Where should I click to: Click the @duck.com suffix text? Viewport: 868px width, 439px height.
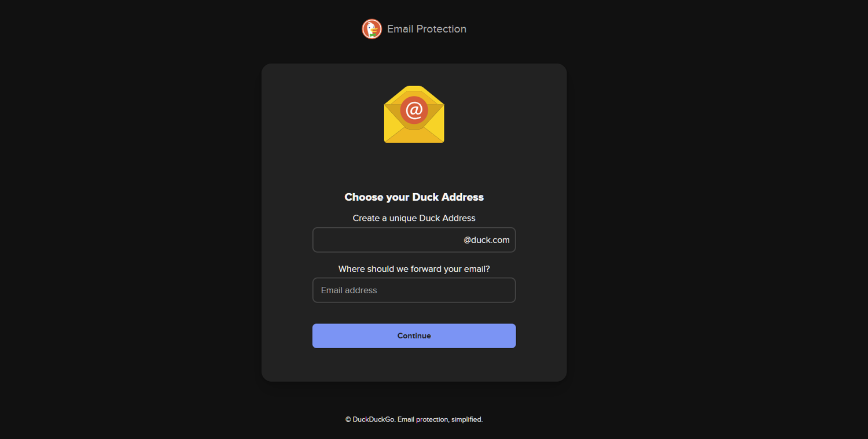(487, 240)
